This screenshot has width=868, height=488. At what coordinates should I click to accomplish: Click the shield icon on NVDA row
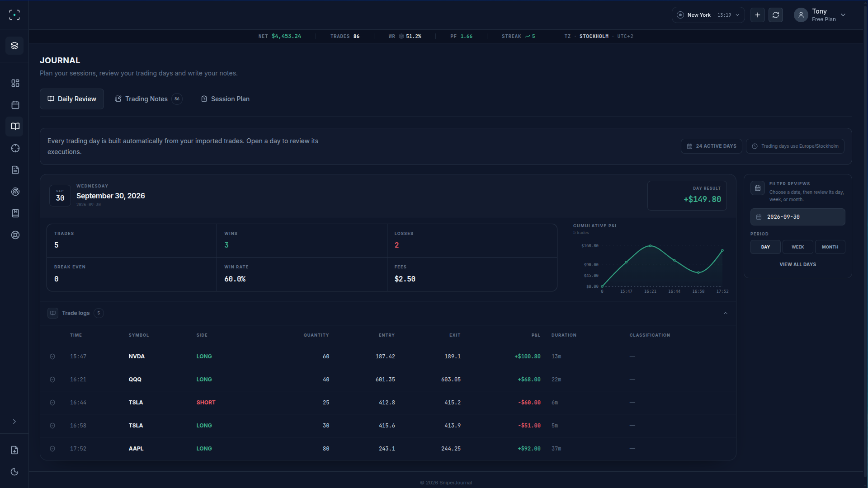52,357
